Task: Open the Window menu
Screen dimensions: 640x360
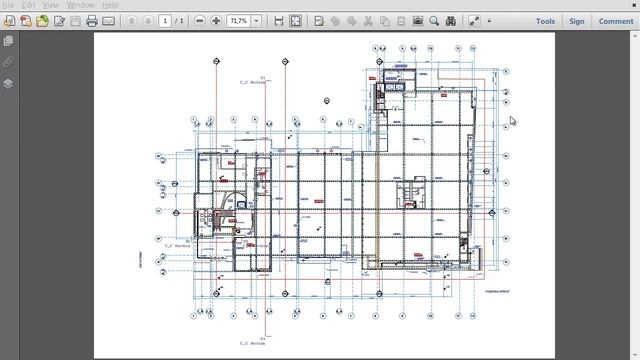Action: [x=80, y=5]
